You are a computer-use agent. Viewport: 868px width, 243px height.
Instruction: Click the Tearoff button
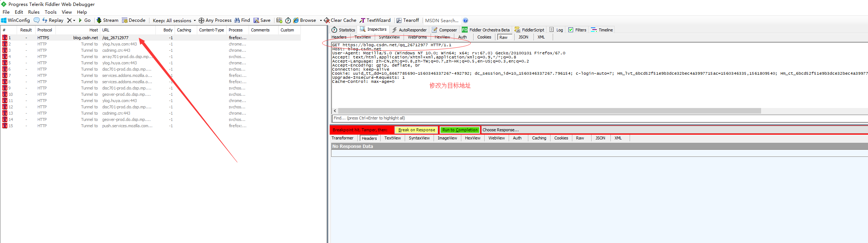[x=408, y=20]
